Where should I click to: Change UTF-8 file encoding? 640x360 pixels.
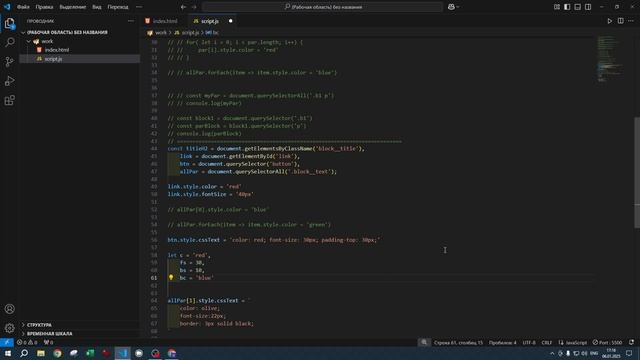pos(529,342)
